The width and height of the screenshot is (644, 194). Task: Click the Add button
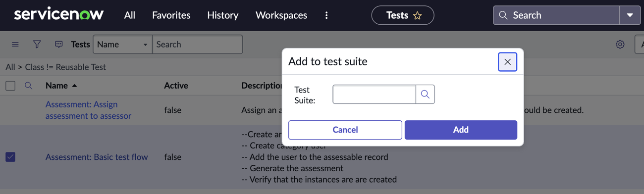tap(461, 130)
